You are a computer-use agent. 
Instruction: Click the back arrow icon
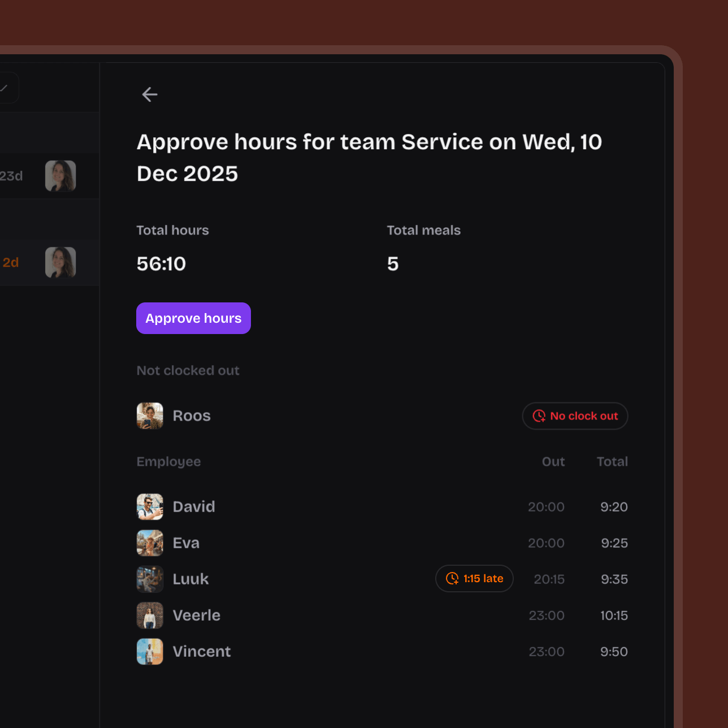click(x=150, y=94)
